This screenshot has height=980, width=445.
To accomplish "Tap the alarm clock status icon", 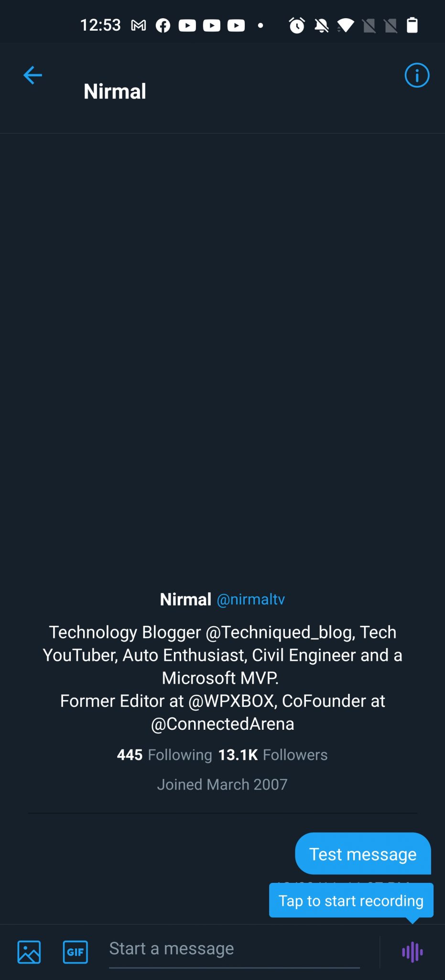I will [297, 25].
